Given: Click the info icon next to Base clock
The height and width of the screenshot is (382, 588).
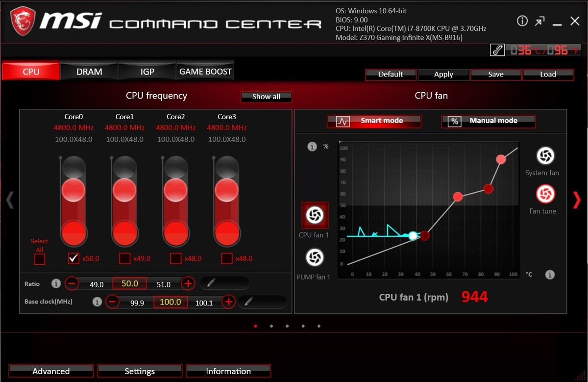Looking at the screenshot, I should pos(97,302).
